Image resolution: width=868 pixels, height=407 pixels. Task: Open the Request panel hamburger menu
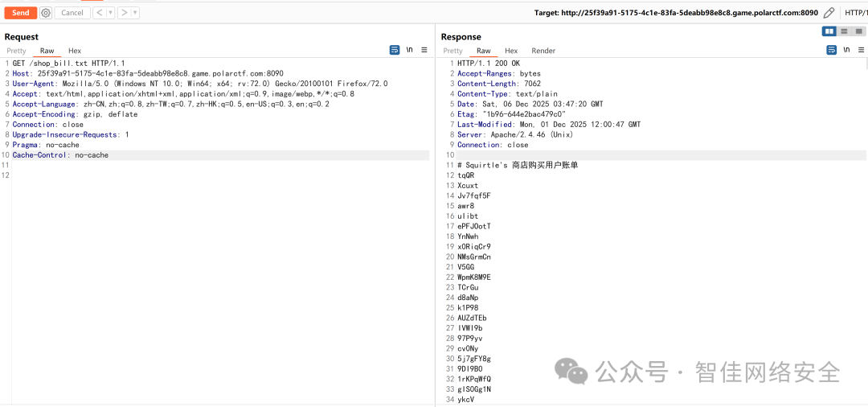pyautogui.click(x=424, y=50)
